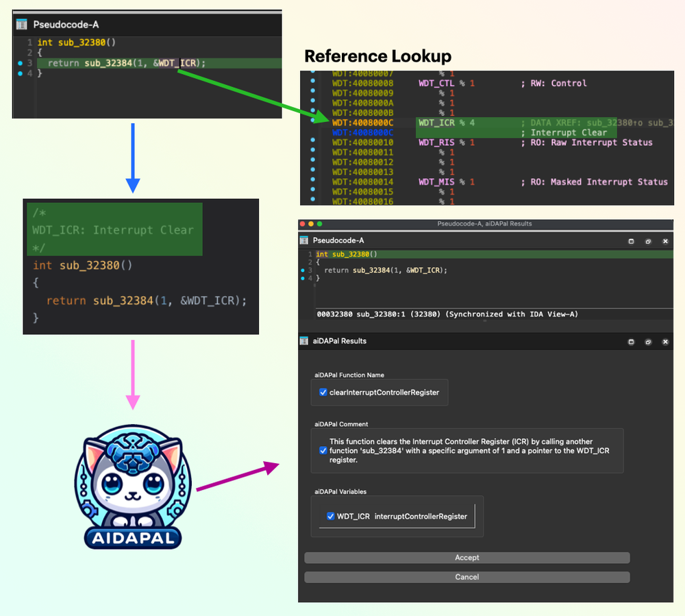
Task: Click address WDT:40080009 in reference listing
Action: tap(362, 93)
